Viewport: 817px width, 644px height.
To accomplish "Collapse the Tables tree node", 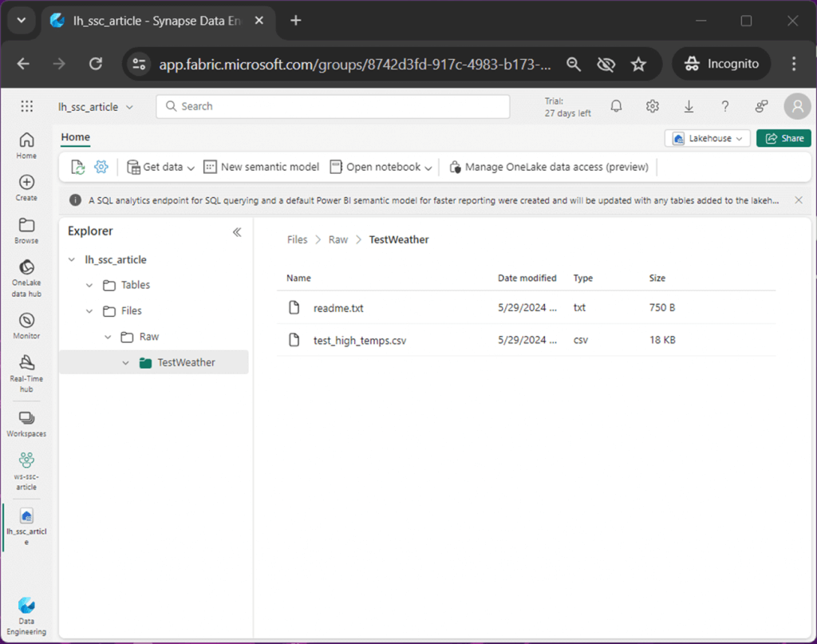I will (90, 286).
